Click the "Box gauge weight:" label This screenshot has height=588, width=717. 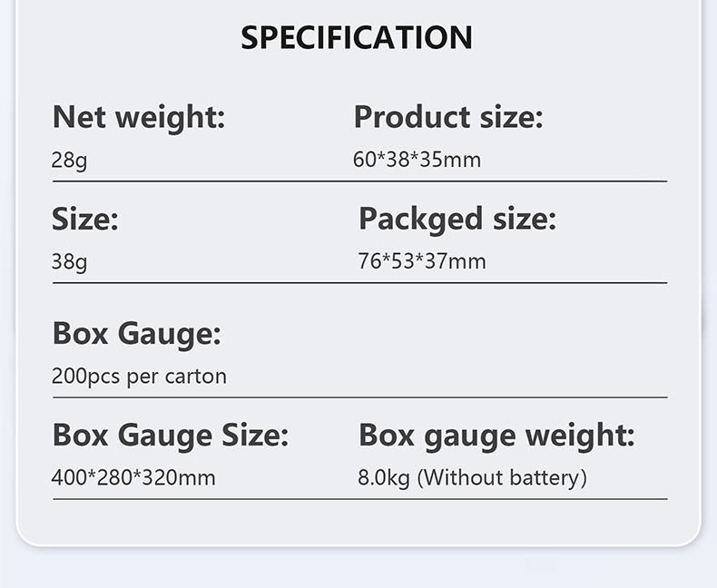[x=496, y=435]
